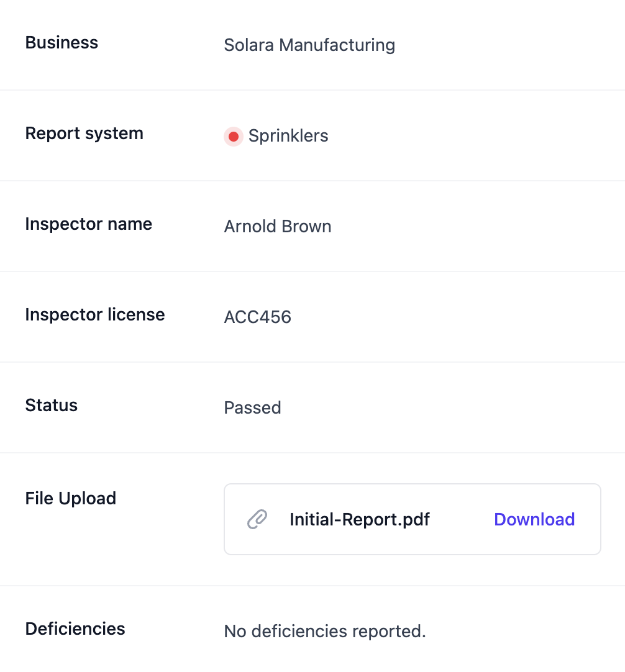625x672 pixels.
Task: Click the Passed status value
Action: coord(252,408)
